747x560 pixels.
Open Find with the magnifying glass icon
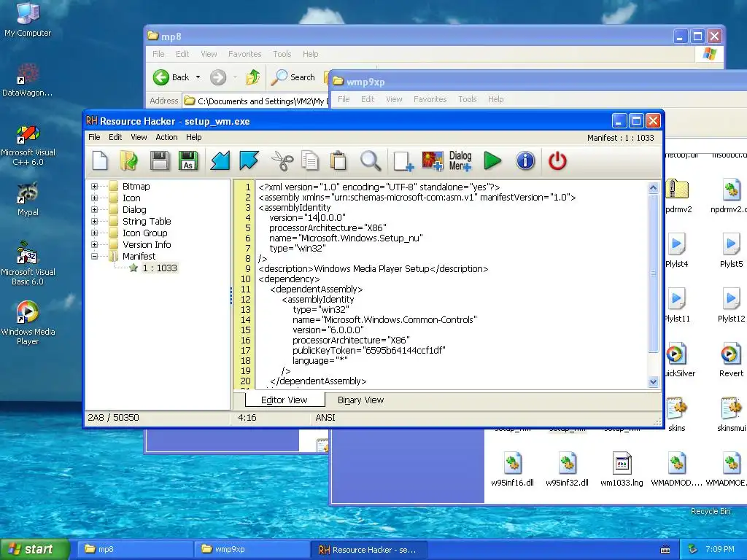[x=370, y=160]
